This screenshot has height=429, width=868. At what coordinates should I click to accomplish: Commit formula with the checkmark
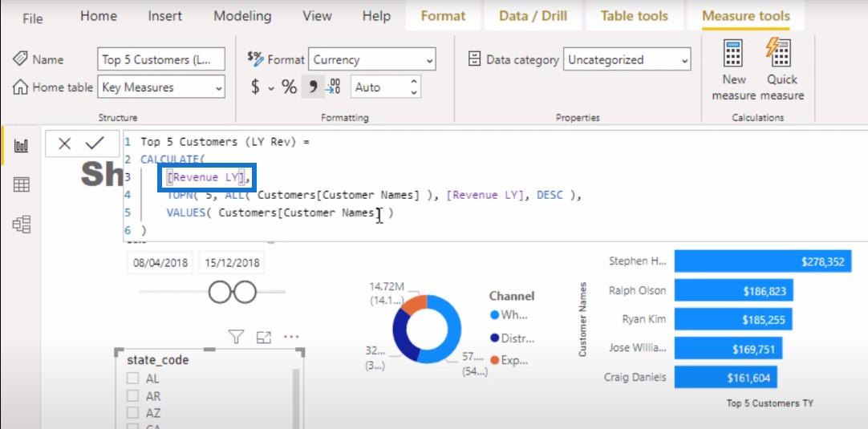[95, 144]
